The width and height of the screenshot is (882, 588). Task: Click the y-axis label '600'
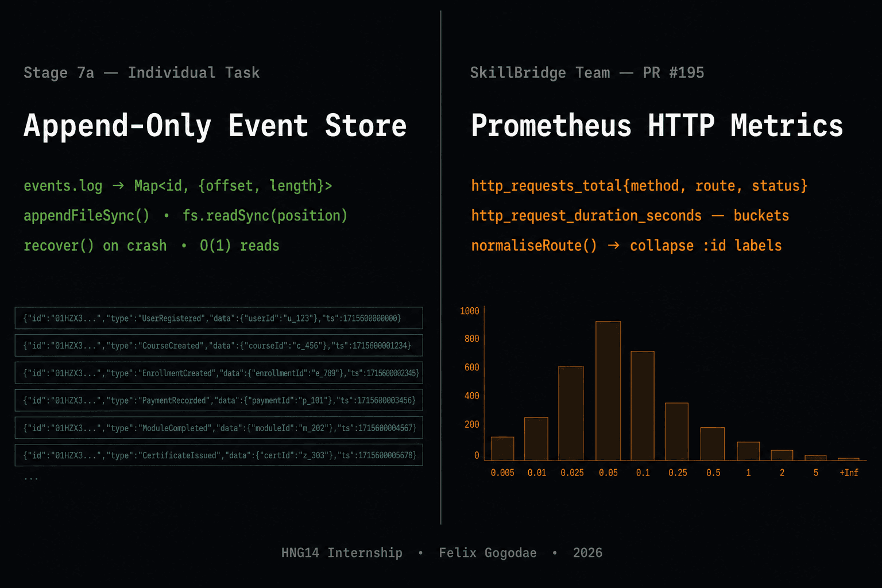472,367
